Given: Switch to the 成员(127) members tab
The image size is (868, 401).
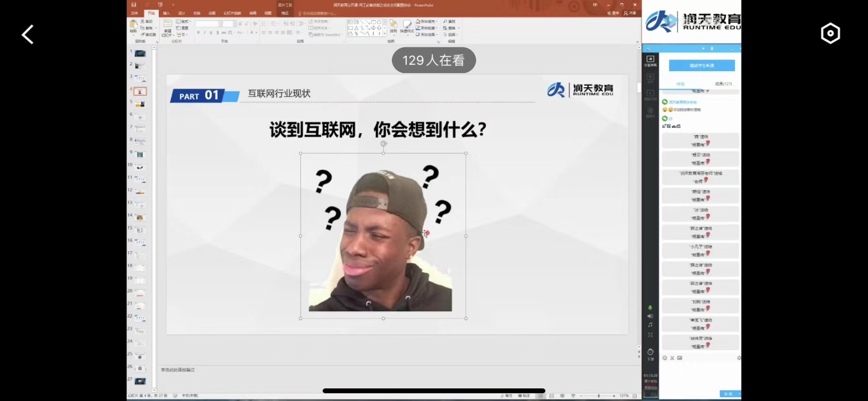Looking at the screenshot, I should [723, 84].
